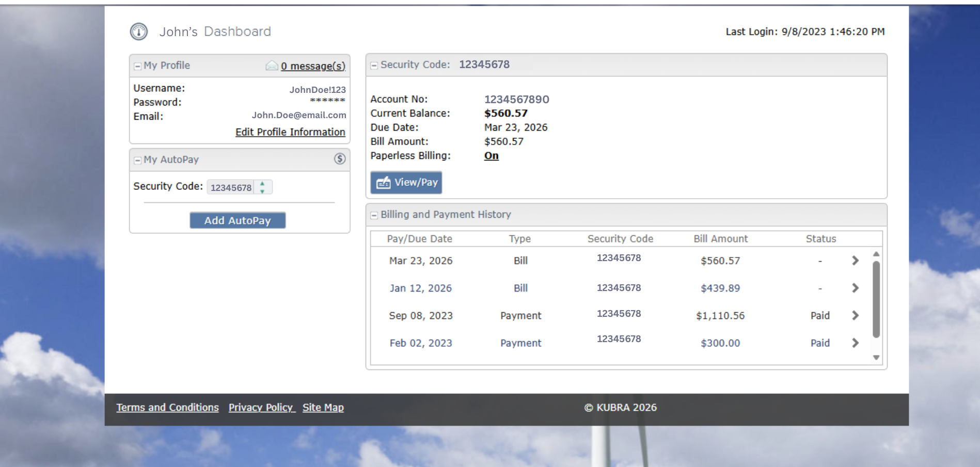Click the dashboard gauge icon beside John's Dashboard
Screen dimensions: 980x467
(x=138, y=31)
